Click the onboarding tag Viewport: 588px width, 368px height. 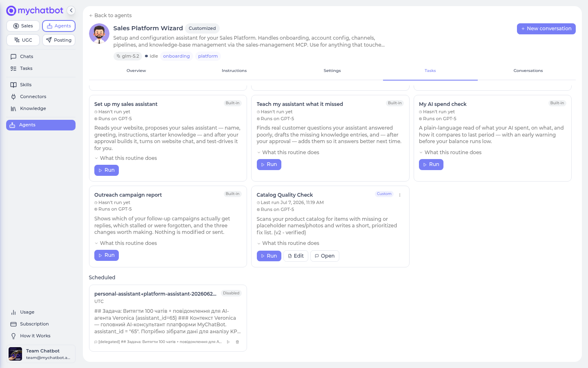(176, 56)
